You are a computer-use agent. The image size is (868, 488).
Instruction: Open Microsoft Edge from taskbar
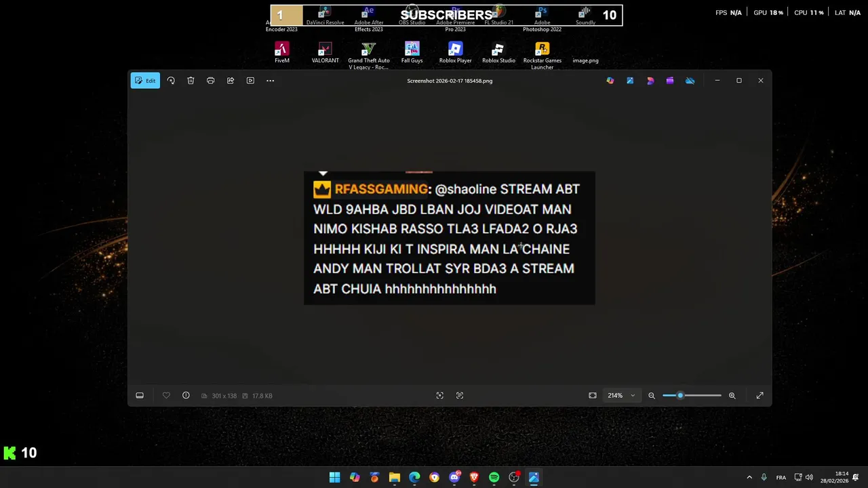coord(414,477)
